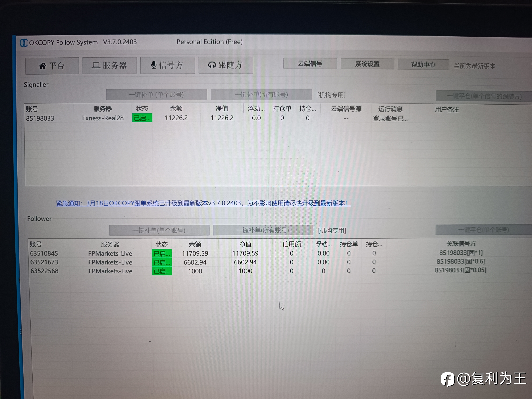Click FPMarkets-Live cell for 63510845

[x=110, y=253]
